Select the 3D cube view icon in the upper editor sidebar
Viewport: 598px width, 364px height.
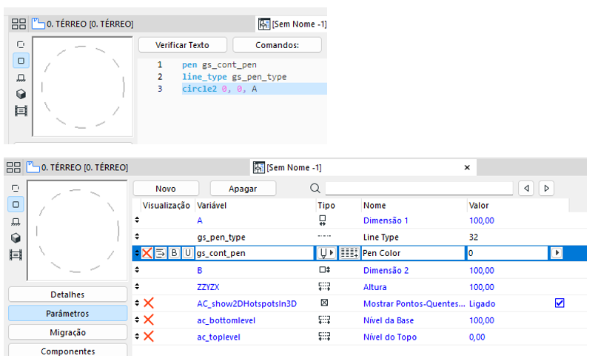click(x=21, y=94)
